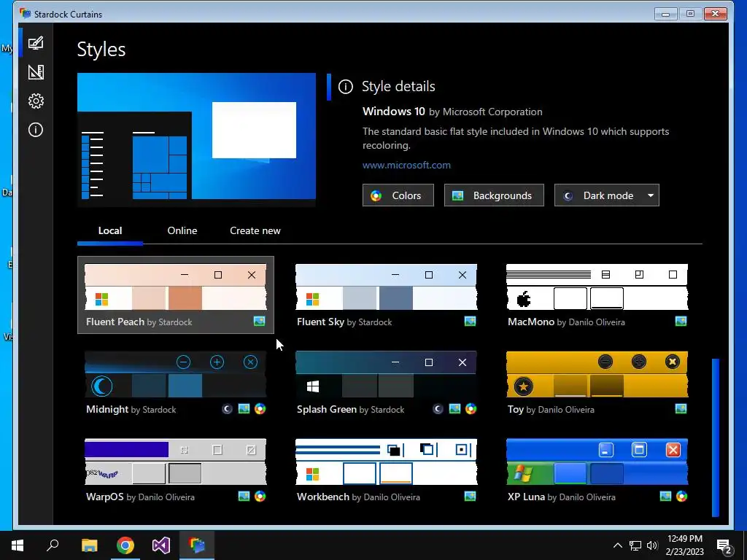Open taskbar Search magnifier
Image resolution: width=747 pixels, height=560 pixels.
(x=53, y=545)
